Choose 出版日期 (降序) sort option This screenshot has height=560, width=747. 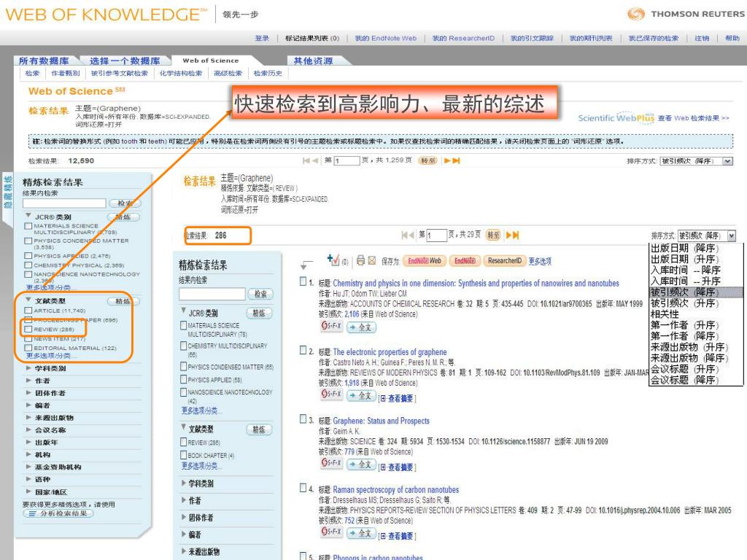pyautogui.click(x=684, y=248)
